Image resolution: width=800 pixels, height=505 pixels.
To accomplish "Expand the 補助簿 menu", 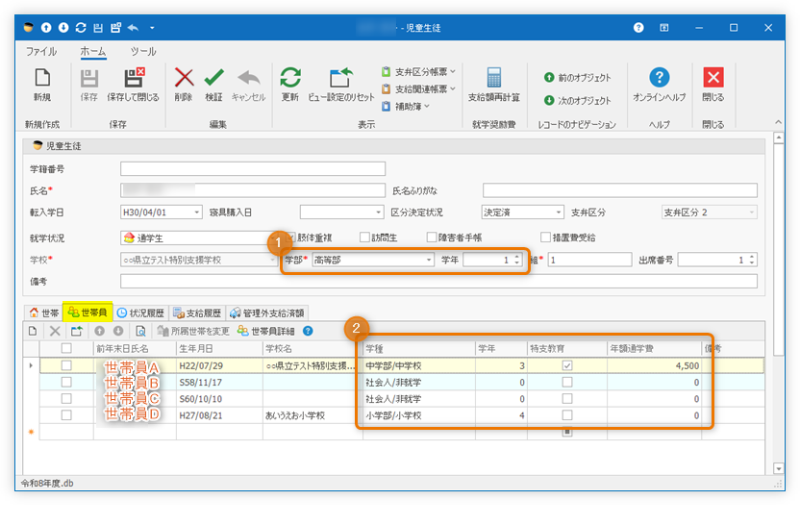I will pyautogui.click(x=406, y=106).
